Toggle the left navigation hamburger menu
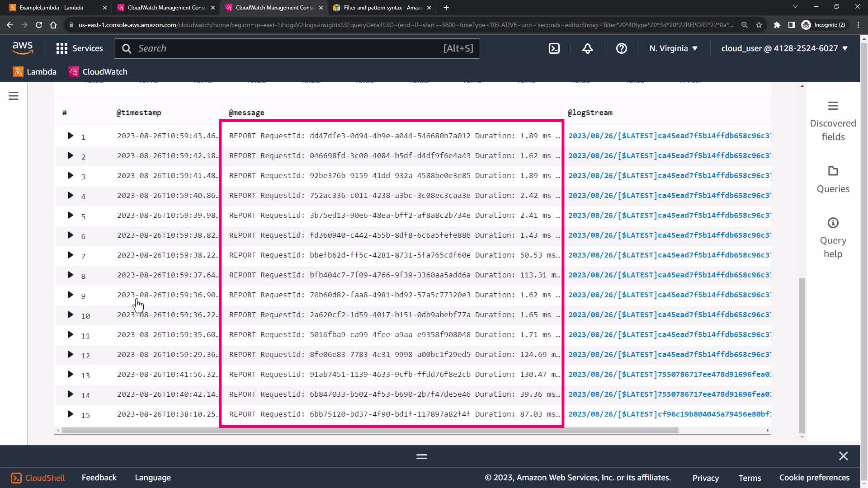 (14, 96)
